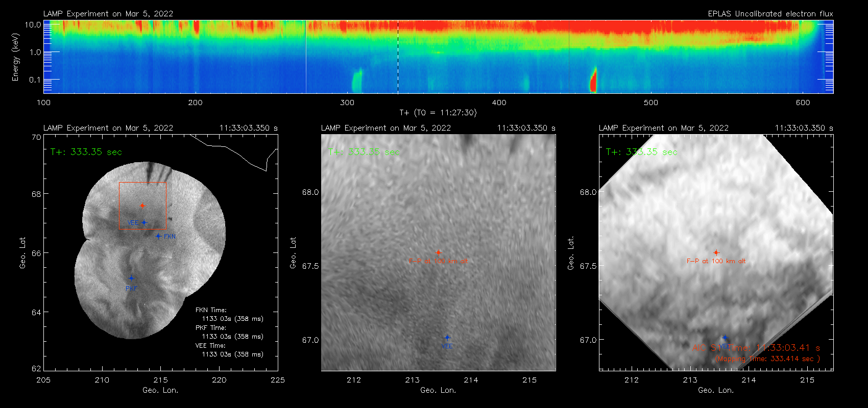The image size is (868, 408).
Task: Click the overview map '11:33:03.350 s' timestamp
Action: [x=249, y=128]
